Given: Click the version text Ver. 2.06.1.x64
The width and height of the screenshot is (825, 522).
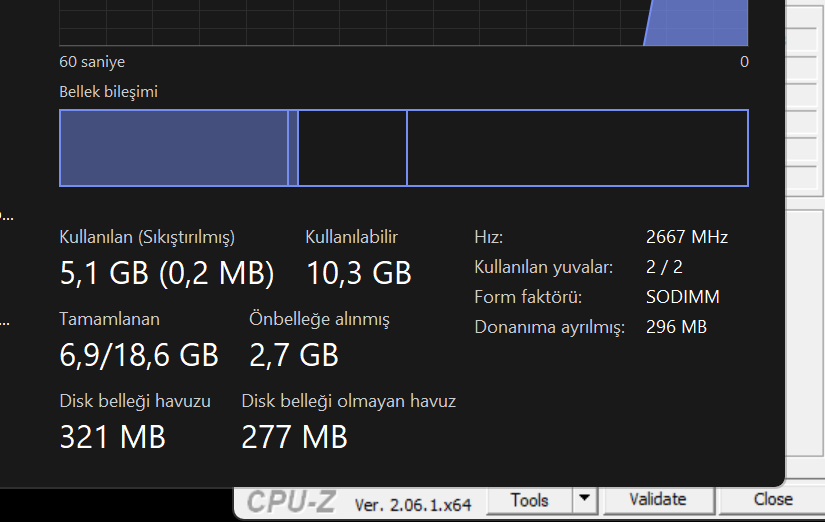Looking at the screenshot, I should coord(413,502).
